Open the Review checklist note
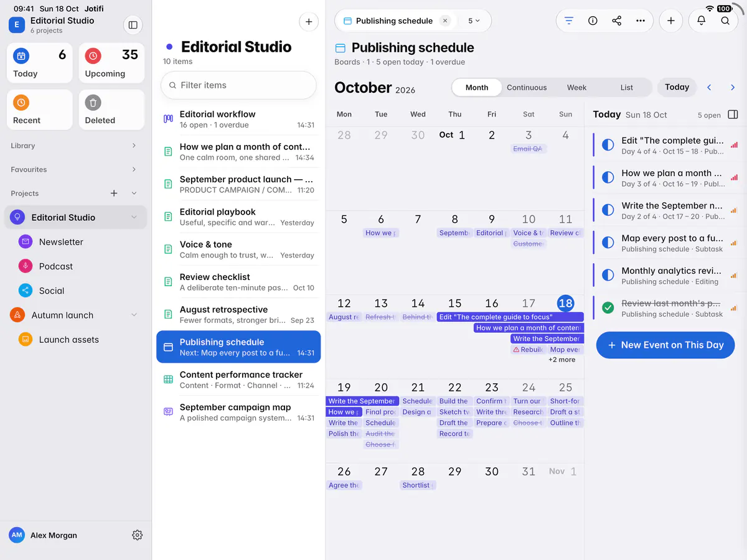Screen dimensions: 747x560 coord(238,282)
